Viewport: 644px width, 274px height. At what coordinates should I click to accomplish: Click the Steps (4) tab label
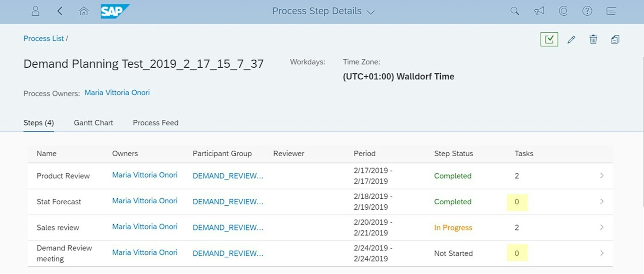[x=38, y=123]
